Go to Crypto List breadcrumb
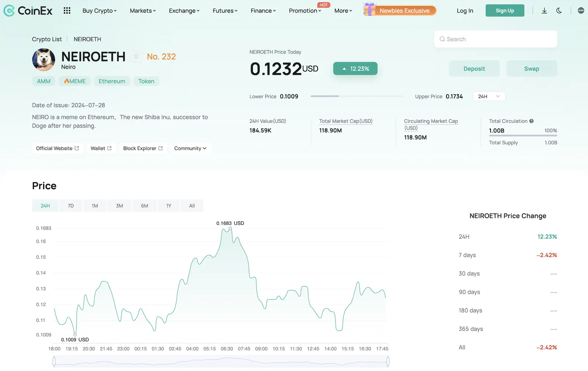 47,39
